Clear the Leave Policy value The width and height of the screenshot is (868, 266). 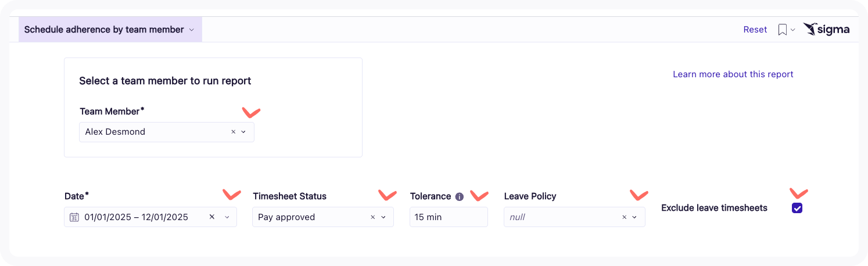pyautogui.click(x=625, y=217)
